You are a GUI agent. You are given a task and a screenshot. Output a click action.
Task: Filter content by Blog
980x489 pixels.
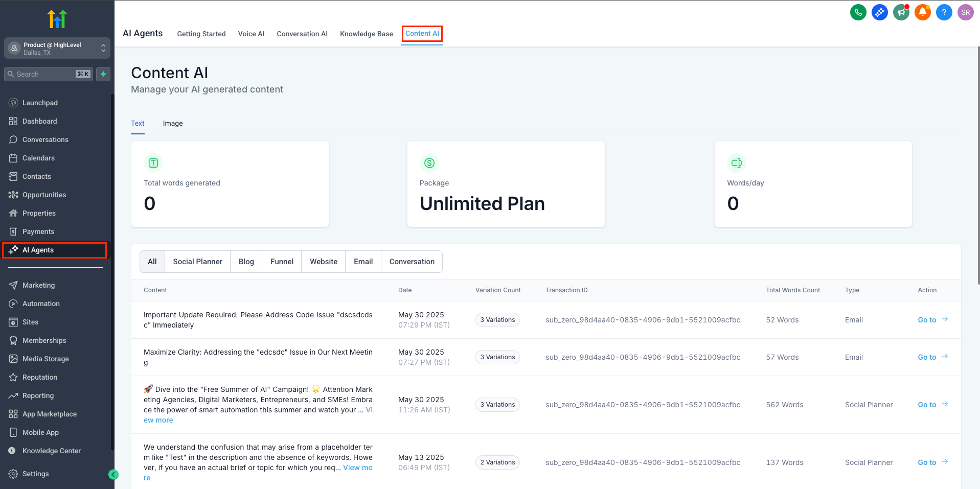tap(246, 262)
